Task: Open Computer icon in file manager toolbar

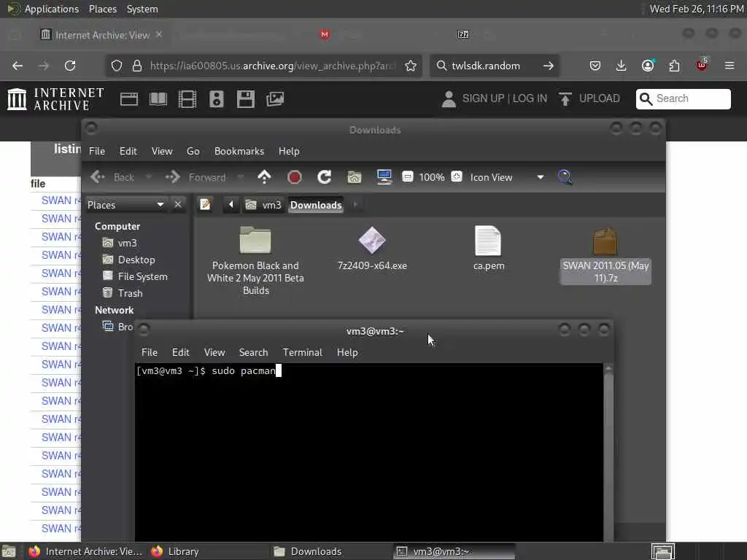Action: click(384, 177)
